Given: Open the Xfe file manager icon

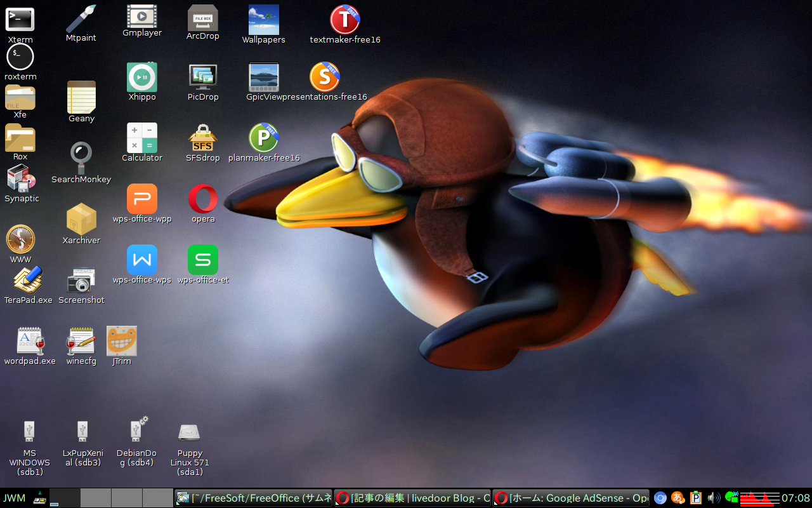Looking at the screenshot, I should click(20, 97).
